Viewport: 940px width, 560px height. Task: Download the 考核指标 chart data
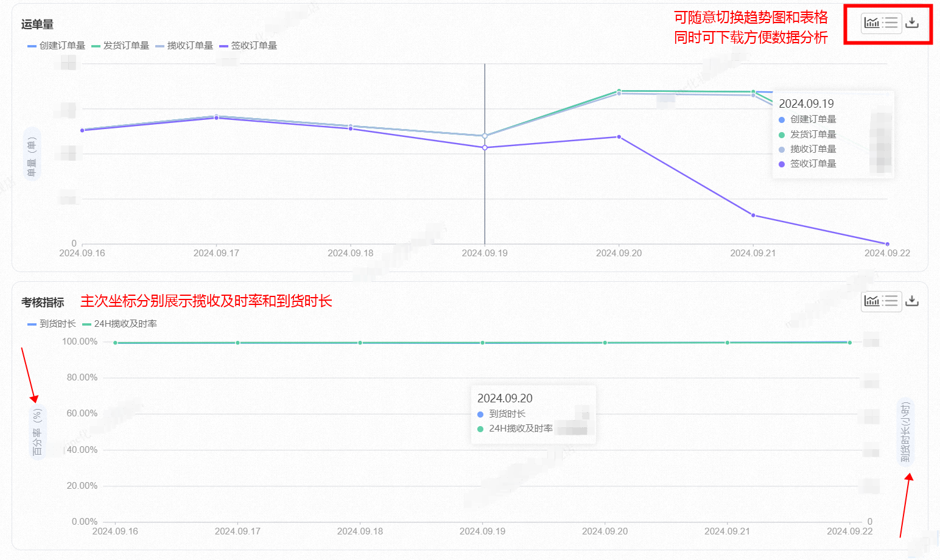click(x=912, y=301)
